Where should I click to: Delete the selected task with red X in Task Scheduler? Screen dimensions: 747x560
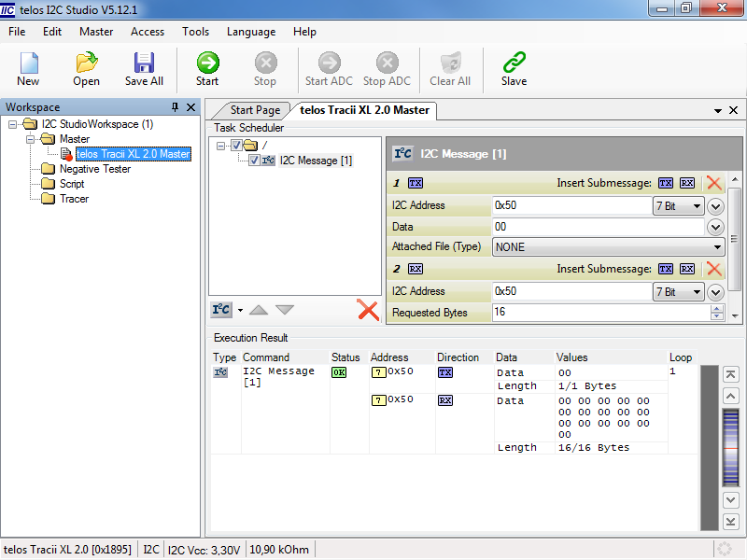click(x=369, y=310)
